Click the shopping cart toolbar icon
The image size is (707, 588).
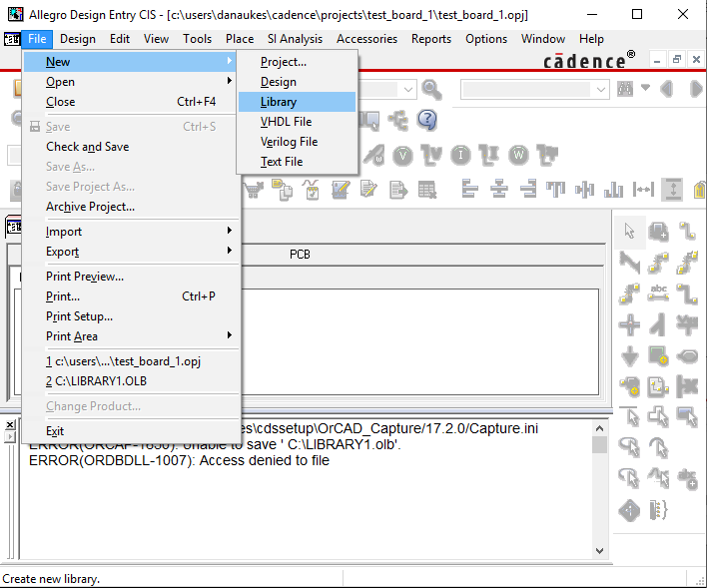click(254, 190)
